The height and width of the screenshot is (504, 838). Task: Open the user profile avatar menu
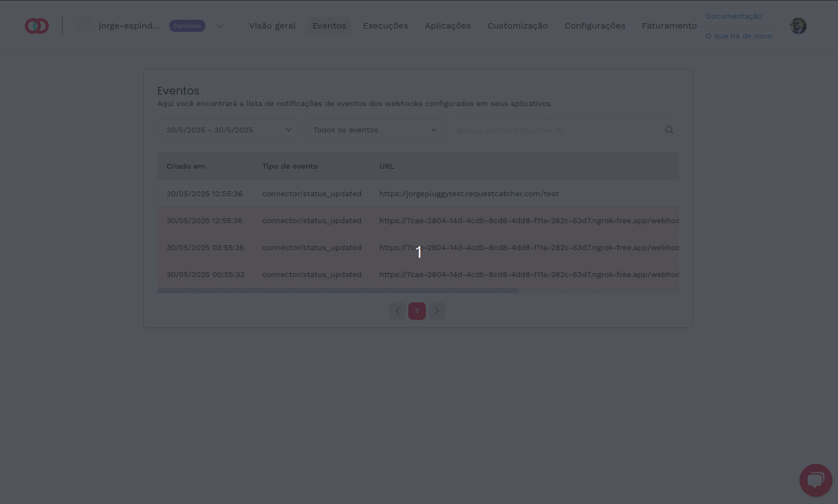[x=798, y=26]
